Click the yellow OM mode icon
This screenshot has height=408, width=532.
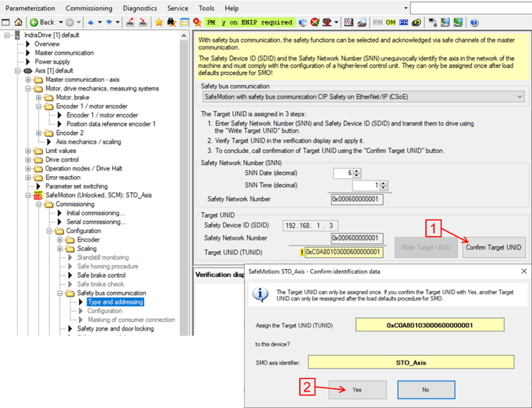(390, 22)
